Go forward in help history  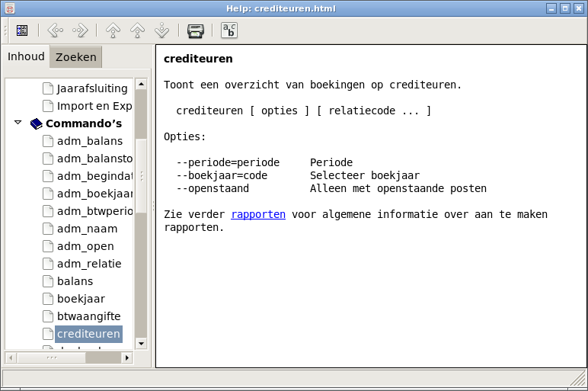[x=80, y=30]
